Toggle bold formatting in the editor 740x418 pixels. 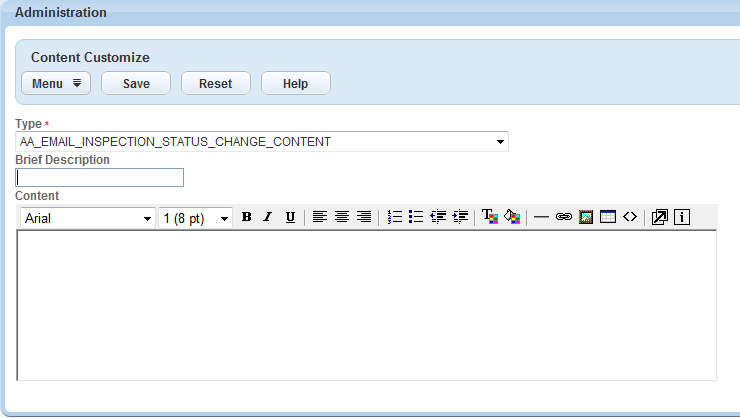pos(246,217)
